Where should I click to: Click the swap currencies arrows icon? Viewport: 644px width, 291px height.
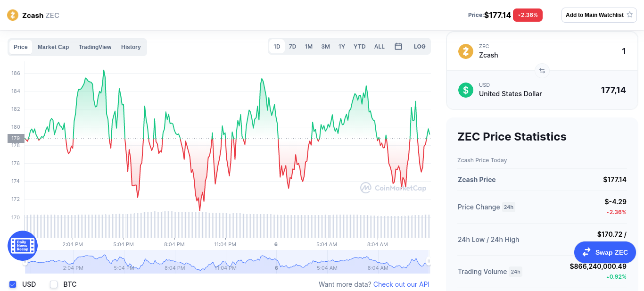(x=542, y=71)
